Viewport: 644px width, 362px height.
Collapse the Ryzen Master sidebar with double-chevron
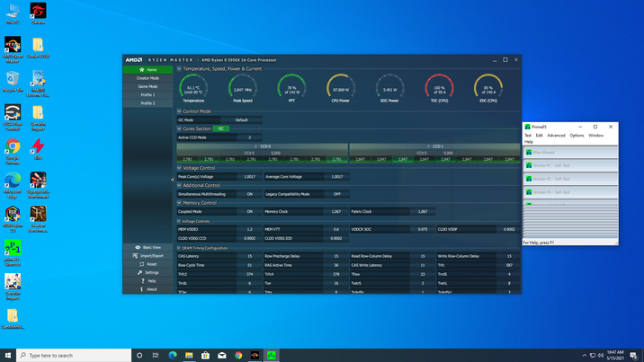173,180
